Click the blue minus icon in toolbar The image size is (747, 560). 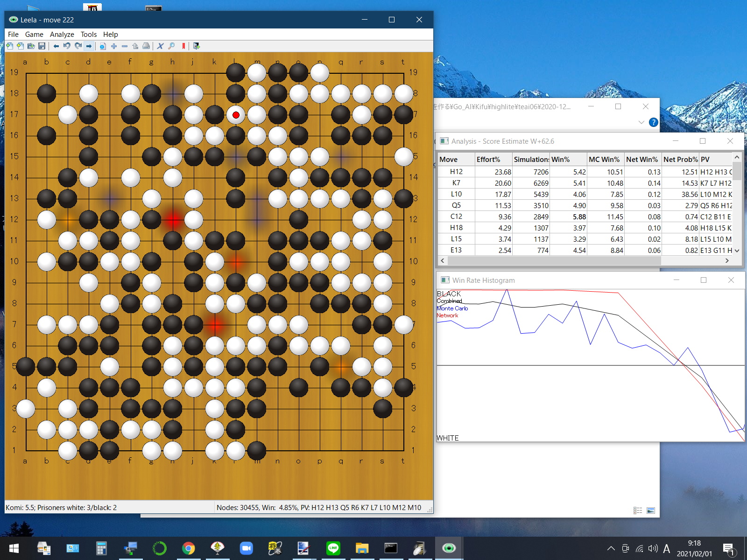click(125, 46)
